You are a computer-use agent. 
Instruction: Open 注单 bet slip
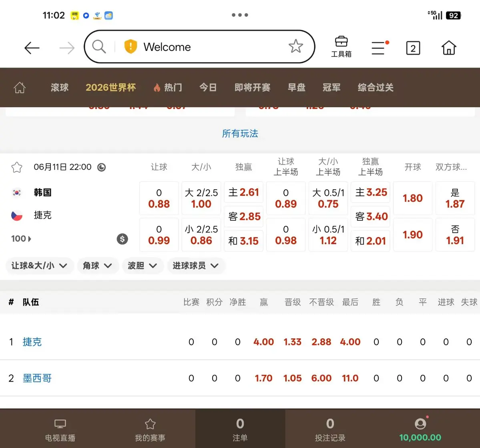click(240, 430)
